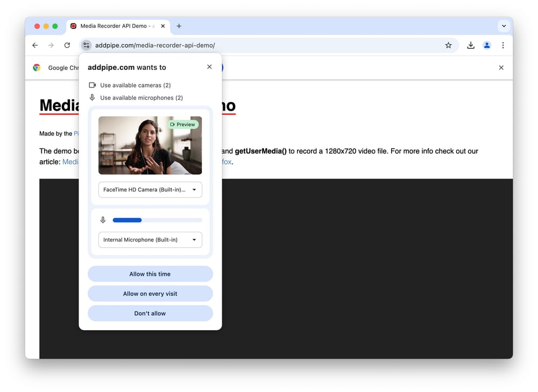The width and height of the screenshot is (538, 392).
Task: Go back with the browser back arrow
Action: pyautogui.click(x=35, y=45)
